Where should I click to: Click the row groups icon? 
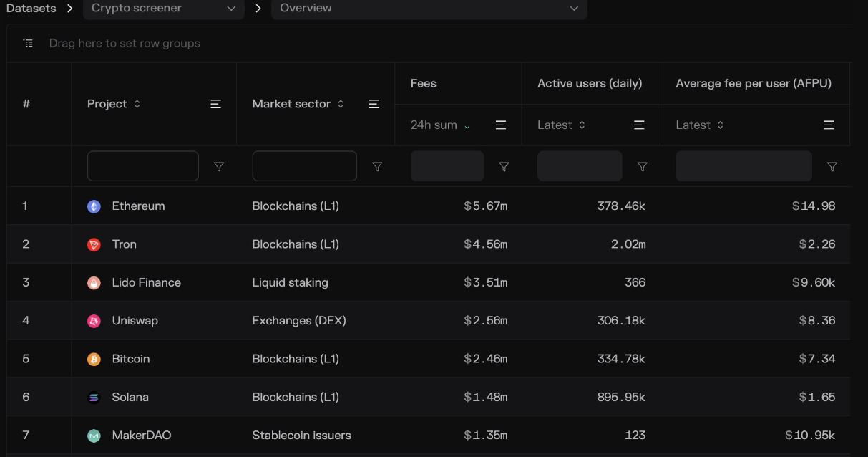[x=28, y=43]
